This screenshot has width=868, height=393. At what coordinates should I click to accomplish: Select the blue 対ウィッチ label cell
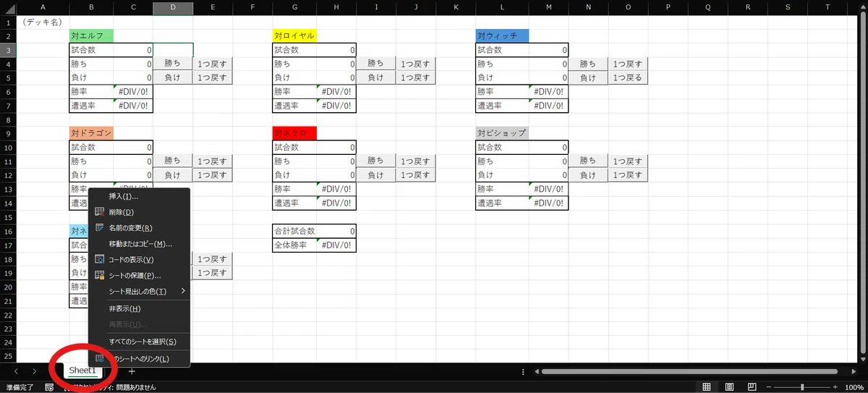(x=502, y=36)
